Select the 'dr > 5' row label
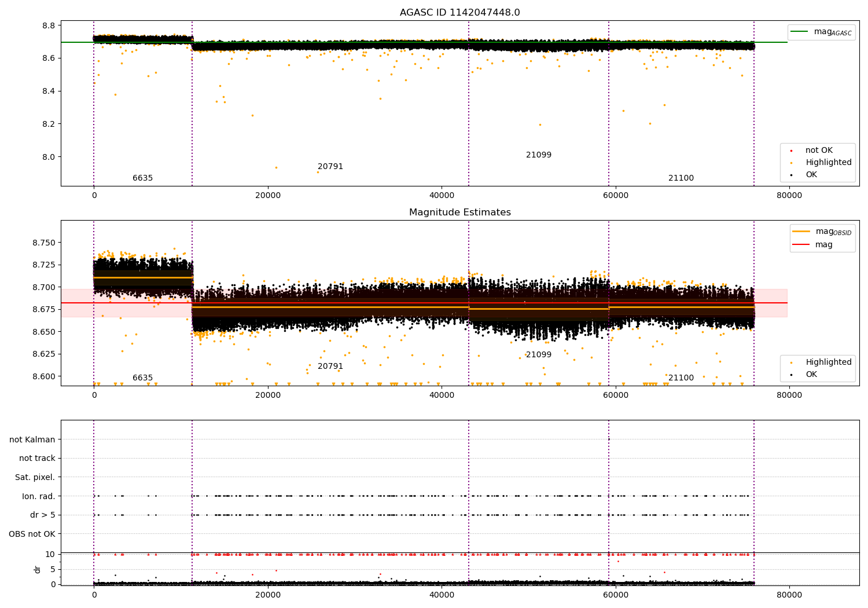Viewport: 868px width, 608px height. tap(43, 515)
